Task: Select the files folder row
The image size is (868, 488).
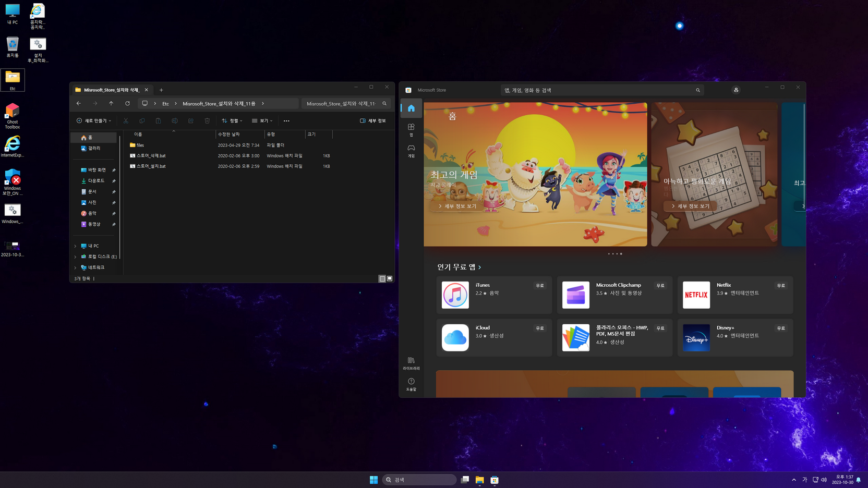Action: pyautogui.click(x=231, y=145)
